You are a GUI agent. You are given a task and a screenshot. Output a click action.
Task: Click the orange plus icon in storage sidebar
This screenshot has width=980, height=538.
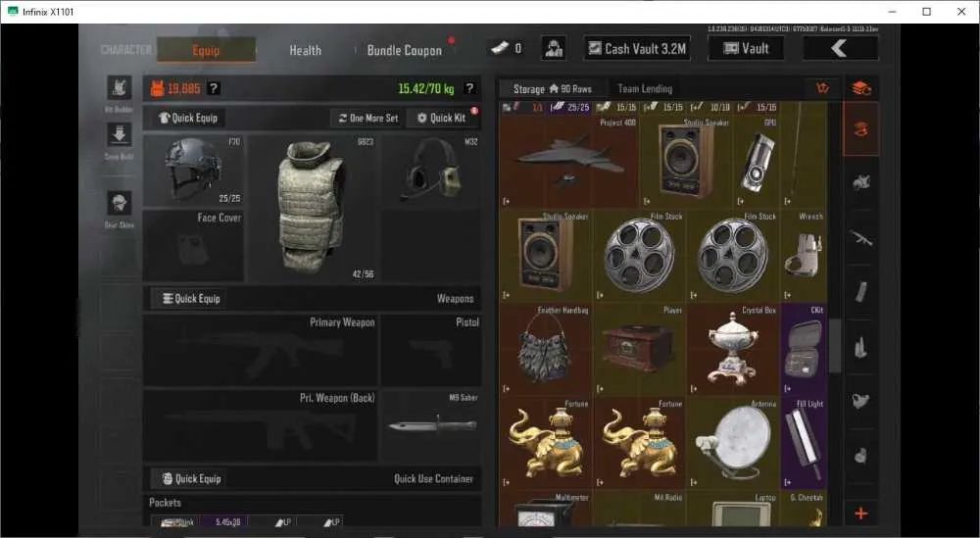[861, 514]
